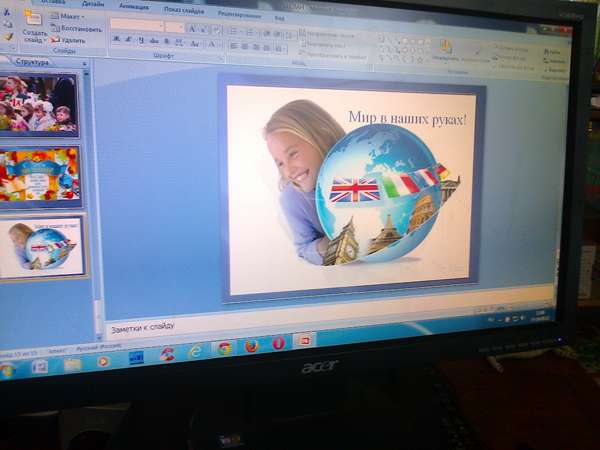Toggle Justify text alignment
The width and height of the screenshot is (600, 450).
point(267,48)
